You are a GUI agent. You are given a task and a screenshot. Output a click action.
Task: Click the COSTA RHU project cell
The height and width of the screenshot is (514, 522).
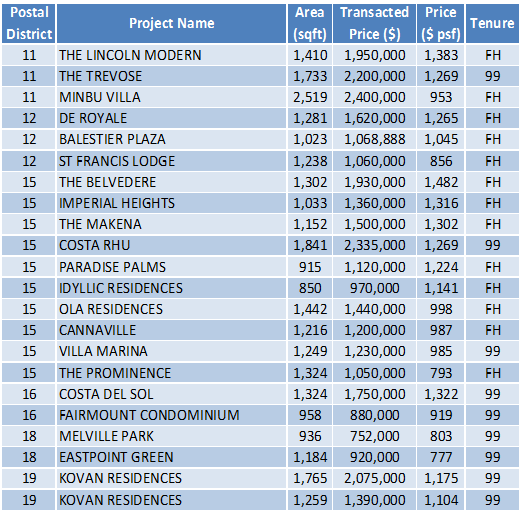pos(171,245)
